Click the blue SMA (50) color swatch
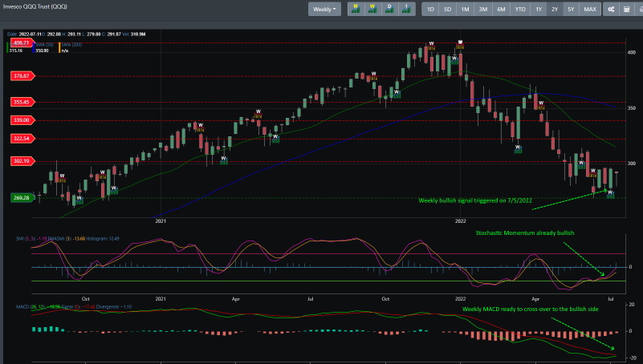Viewport: 643px width, 364px height. (34, 47)
